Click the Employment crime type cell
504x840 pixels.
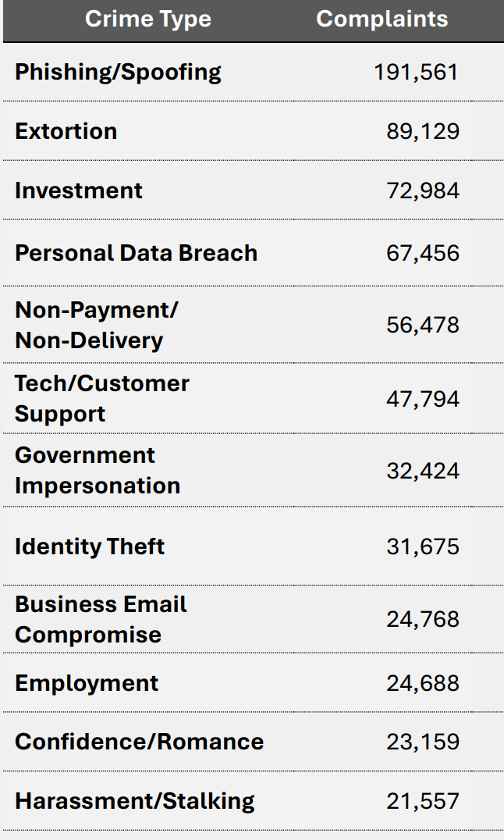coord(86,683)
